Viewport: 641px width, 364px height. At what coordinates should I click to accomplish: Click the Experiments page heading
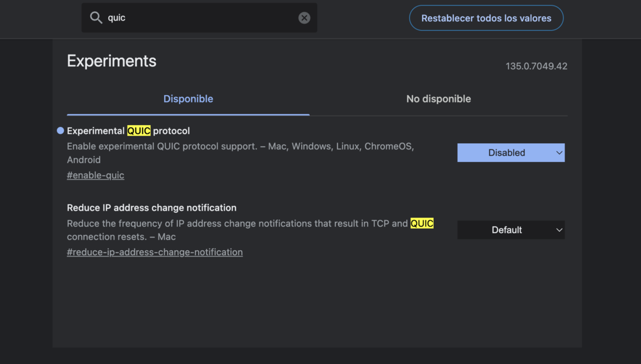[111, 61]
